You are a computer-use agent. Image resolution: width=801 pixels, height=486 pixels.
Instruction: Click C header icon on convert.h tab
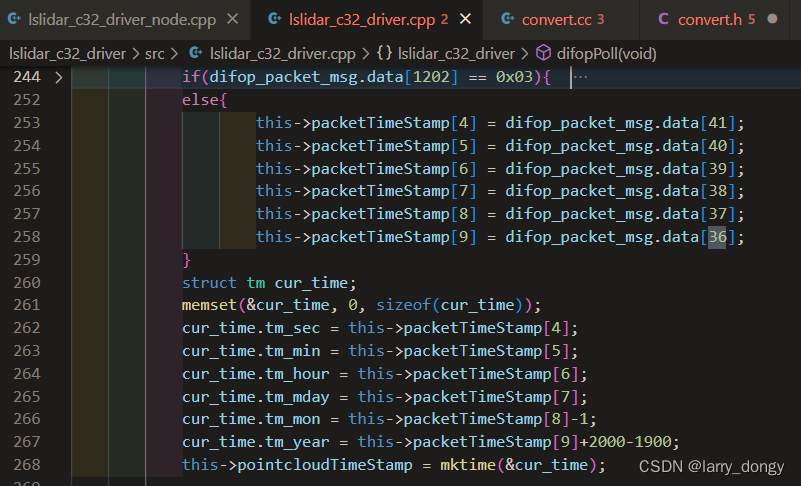pyautogui.click(x=663, y=19)
